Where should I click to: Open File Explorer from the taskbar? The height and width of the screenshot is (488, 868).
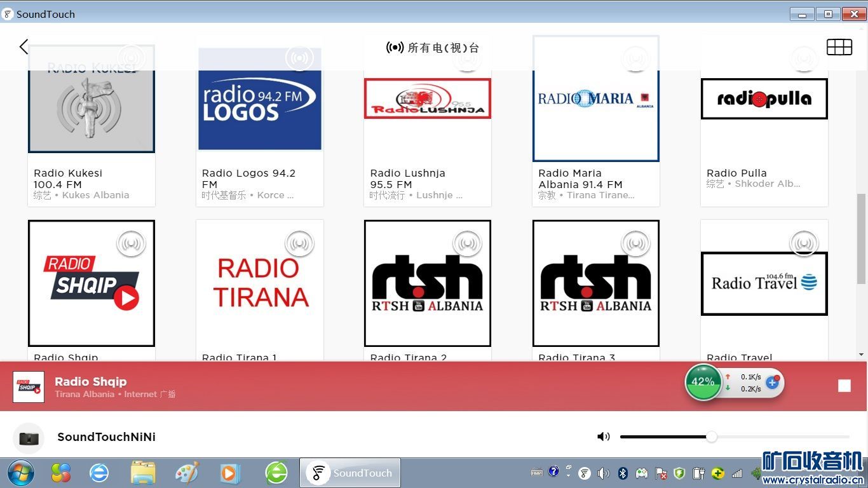click(x=143, y=473)
